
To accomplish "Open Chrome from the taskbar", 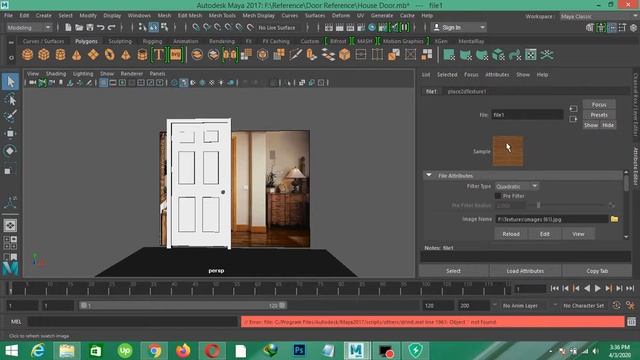I will (x=155, y=350).
